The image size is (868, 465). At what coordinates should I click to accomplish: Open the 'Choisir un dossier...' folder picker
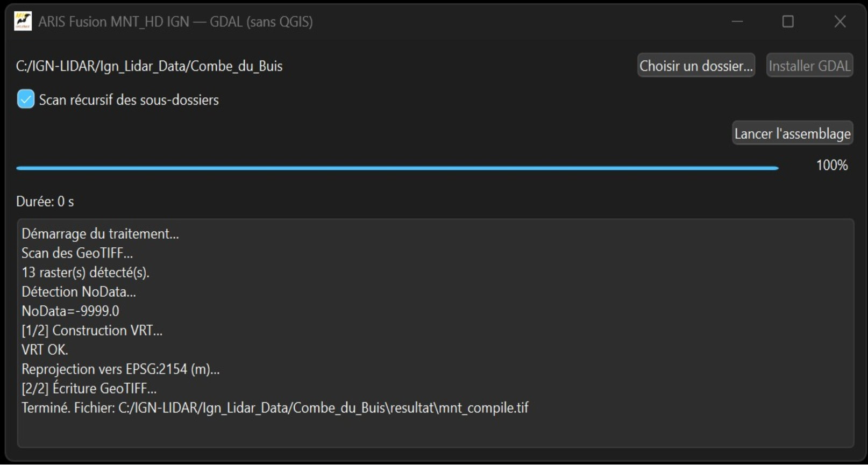click(x=696, y=66)
